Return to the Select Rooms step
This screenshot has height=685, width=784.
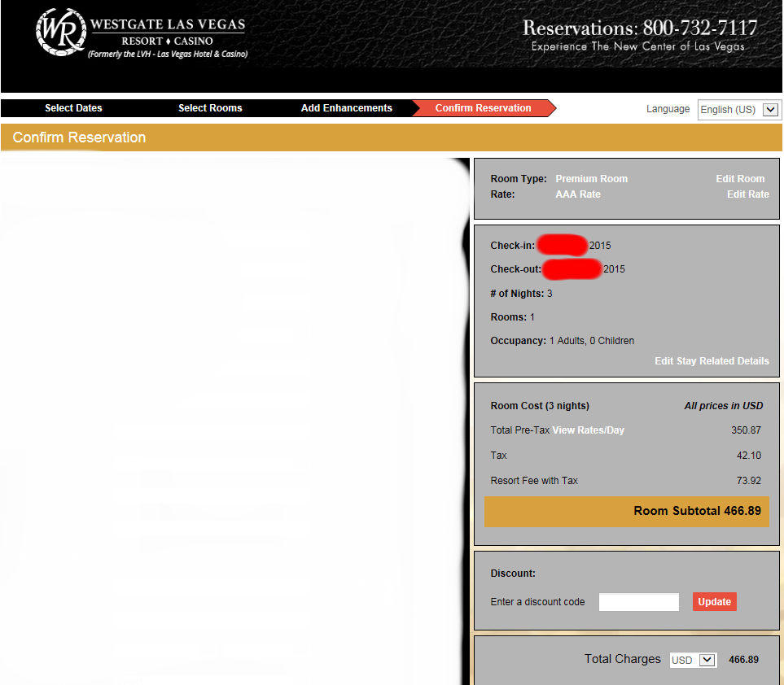[x=210, y=108]
